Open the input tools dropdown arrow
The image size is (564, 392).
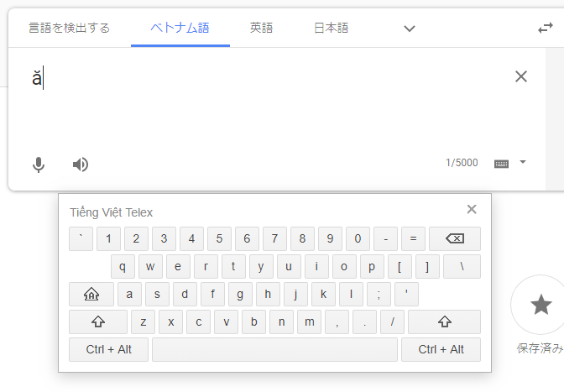coord(523,162)
